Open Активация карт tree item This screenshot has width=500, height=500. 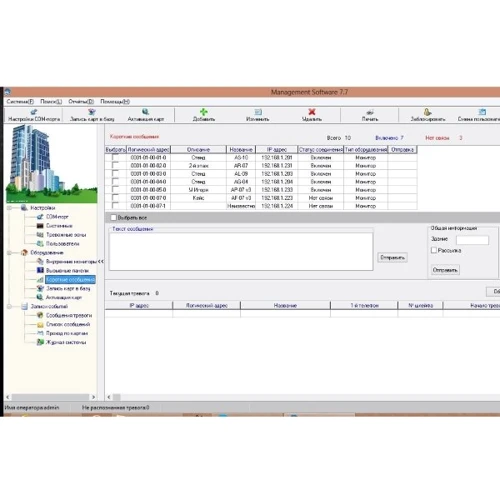point(64,297)
